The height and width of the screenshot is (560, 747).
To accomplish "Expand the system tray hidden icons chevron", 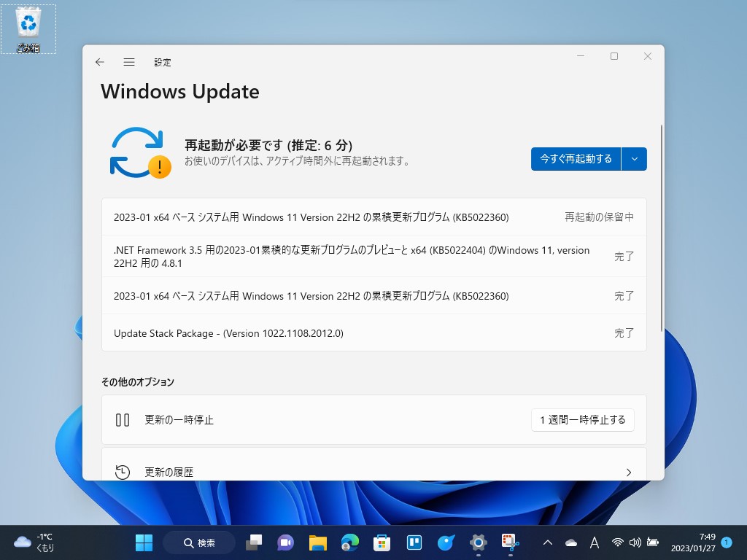I will (x=548, y=542).
